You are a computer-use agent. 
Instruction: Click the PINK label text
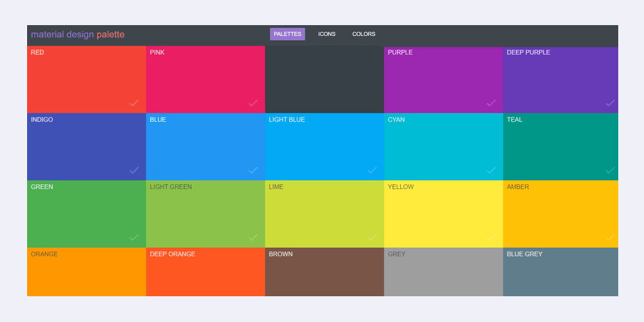pos(157,53)
